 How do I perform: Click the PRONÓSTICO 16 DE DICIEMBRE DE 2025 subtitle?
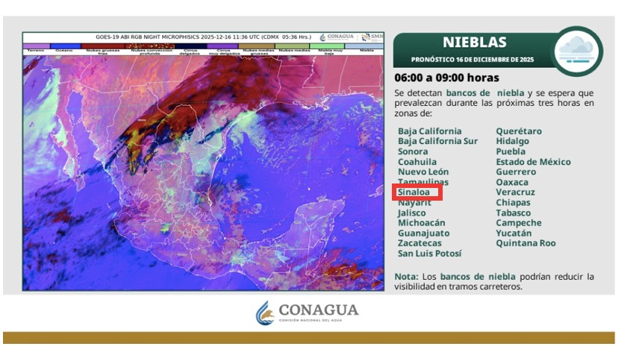[473, 60]
